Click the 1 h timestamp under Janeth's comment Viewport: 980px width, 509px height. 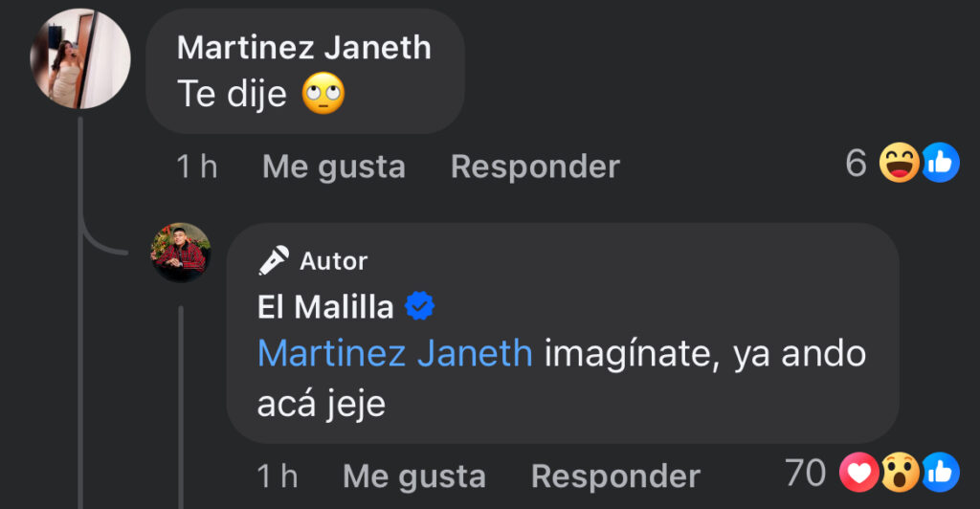[x=197, y=166]
